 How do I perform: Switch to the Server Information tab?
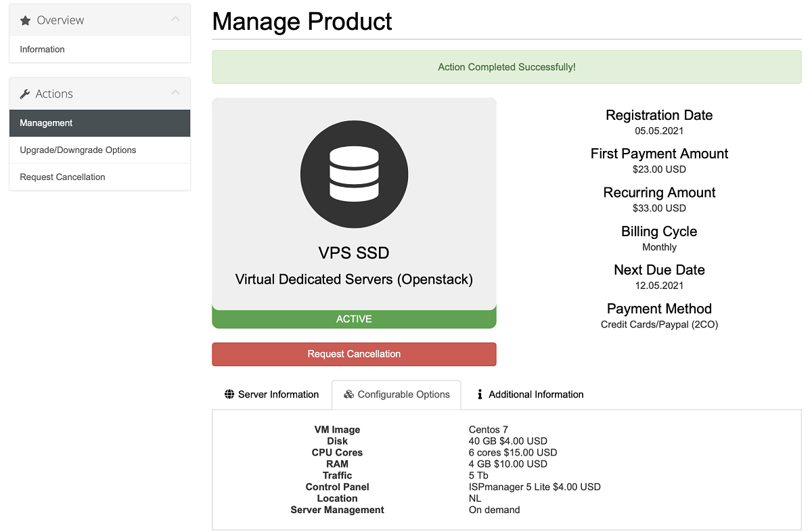[x=278, y=395]
